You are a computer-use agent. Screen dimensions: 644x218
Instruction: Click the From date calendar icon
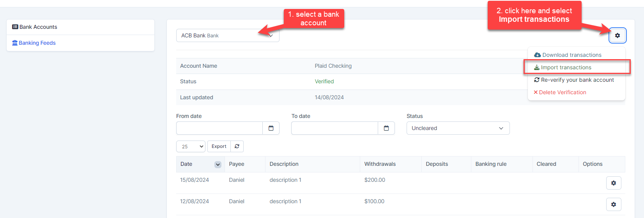pos(271,128)
